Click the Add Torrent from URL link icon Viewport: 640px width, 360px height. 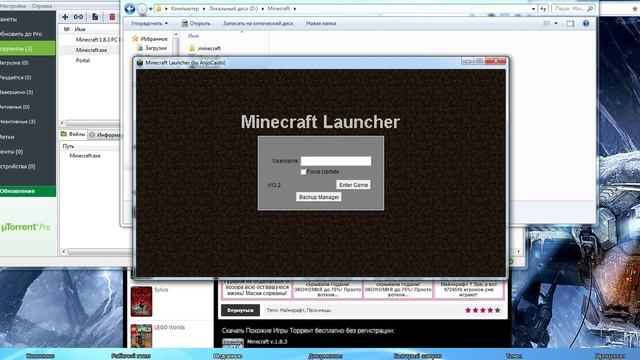(78, 17)
